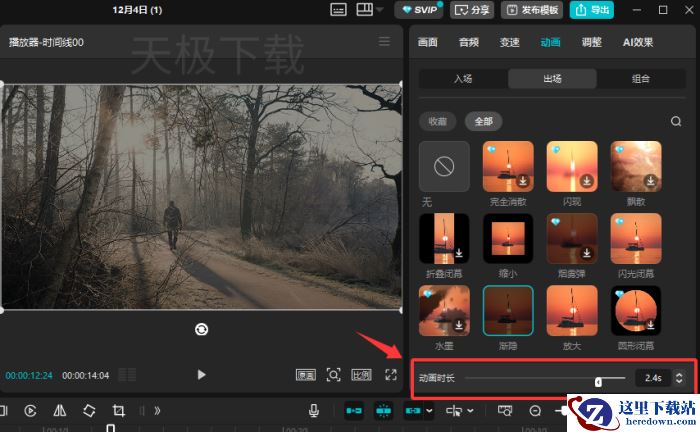This screenshot has width=700, height=432.
Task: Click the 导出 export button
Action: point(592,10)
